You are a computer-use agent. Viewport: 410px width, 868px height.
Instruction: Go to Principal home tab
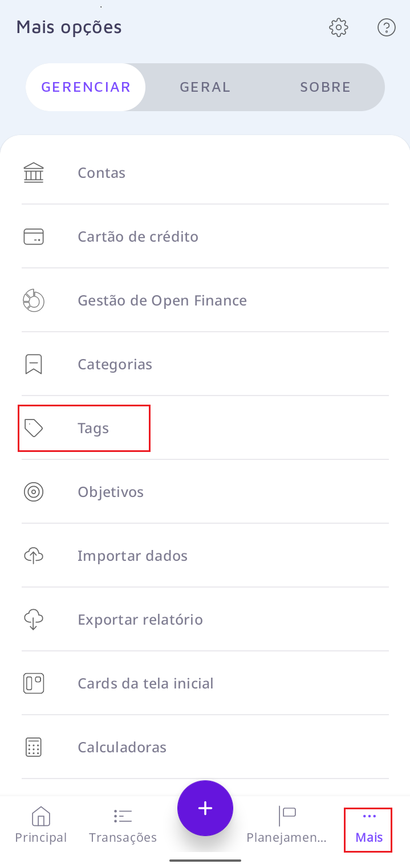click(41, 824)
